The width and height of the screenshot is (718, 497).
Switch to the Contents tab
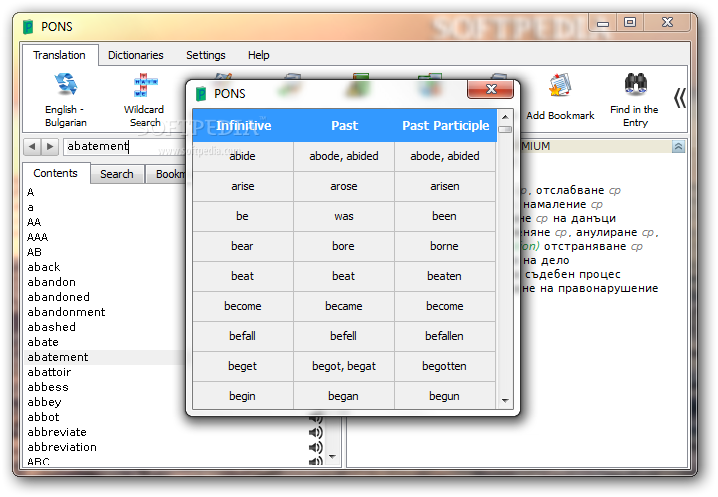point(55,173)
